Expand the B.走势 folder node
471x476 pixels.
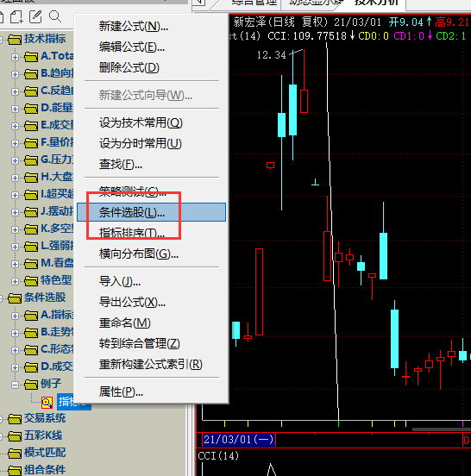click(15, 333)
